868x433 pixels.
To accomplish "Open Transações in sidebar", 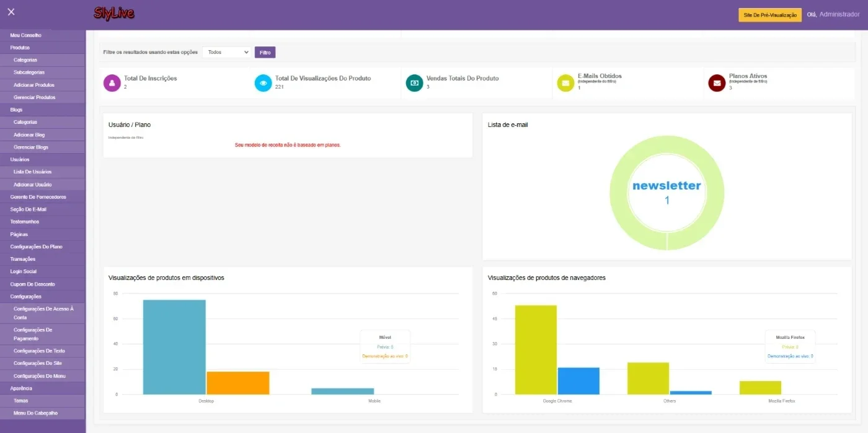I will (42, 259).
